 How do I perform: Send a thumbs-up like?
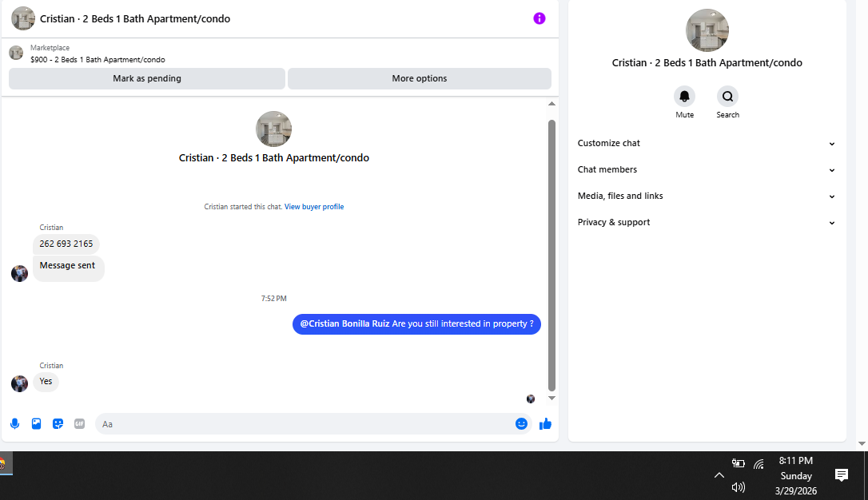545,423
